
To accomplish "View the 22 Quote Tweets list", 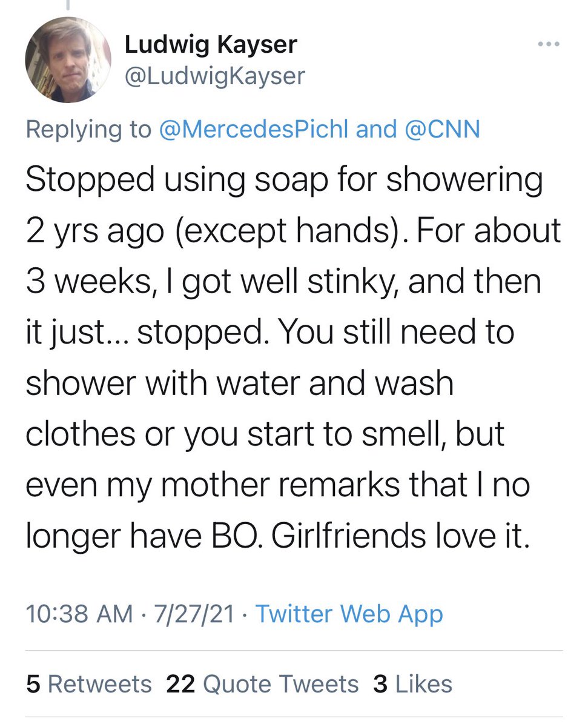I will 262,684.
